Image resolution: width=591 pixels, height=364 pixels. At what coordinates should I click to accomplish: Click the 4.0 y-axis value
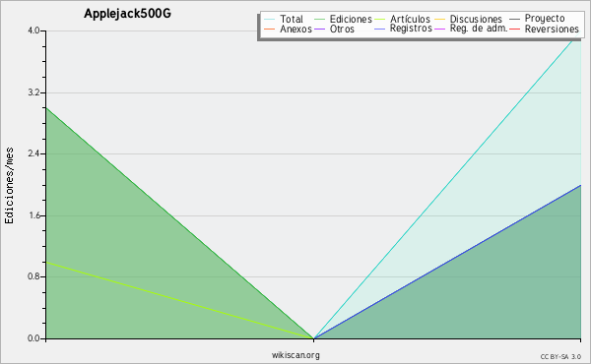click(x=33, y=30)
